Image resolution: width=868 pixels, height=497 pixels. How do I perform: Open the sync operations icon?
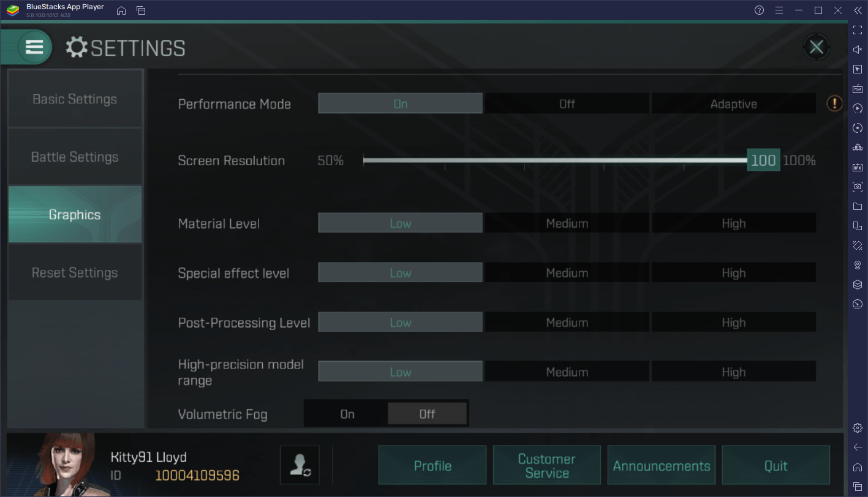point(858,108)
